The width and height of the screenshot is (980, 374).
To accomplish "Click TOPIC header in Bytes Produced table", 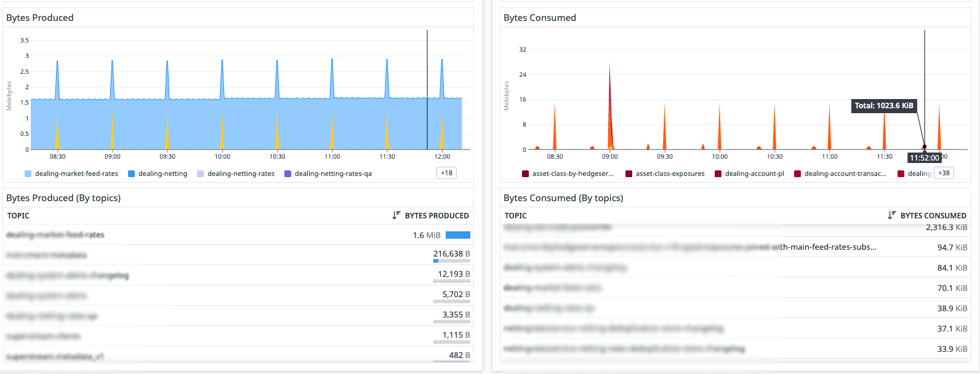I will tap(18, 215).
